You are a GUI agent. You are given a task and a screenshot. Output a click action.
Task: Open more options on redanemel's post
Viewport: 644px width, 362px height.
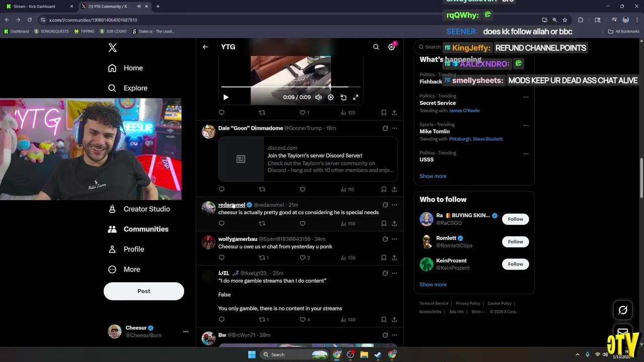[394, 205]
